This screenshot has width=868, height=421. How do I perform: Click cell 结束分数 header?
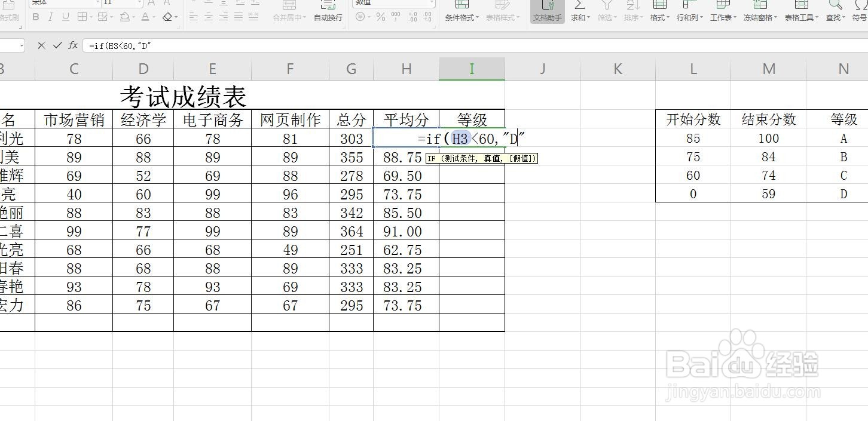pyautogui.click(x=769, y=119)
